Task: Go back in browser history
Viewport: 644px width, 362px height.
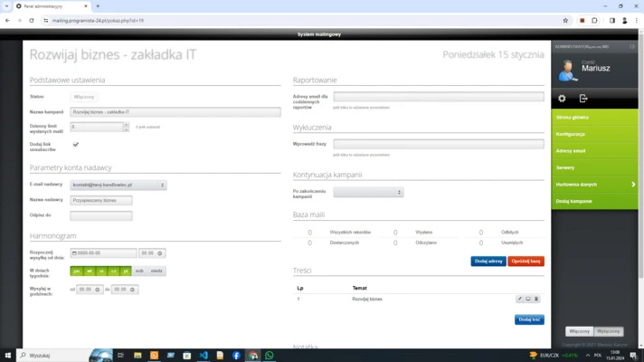Action: 7,21
